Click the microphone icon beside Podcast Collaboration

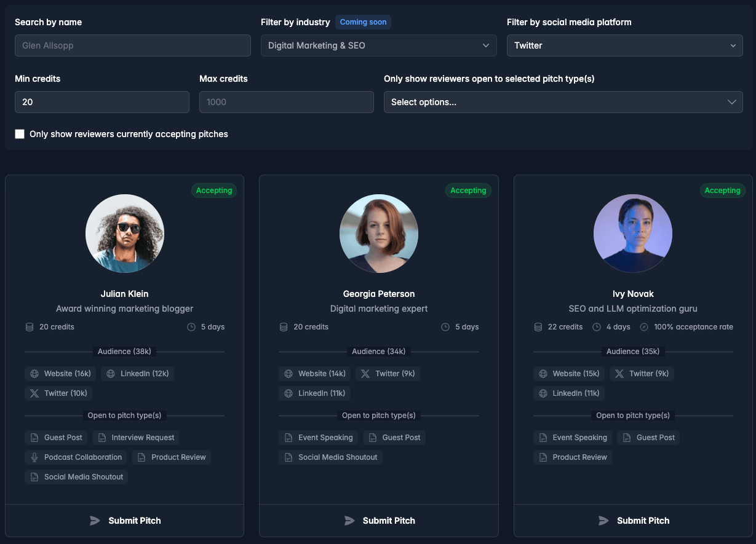point(34,457)
